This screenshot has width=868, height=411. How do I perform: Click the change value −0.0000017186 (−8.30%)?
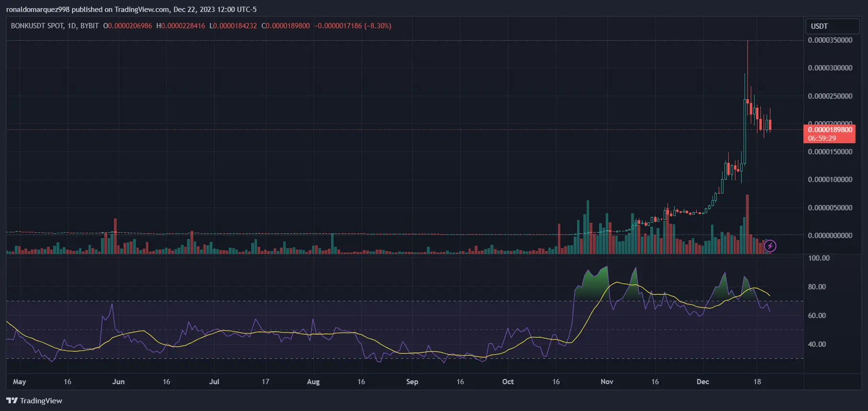coord(353,26)
